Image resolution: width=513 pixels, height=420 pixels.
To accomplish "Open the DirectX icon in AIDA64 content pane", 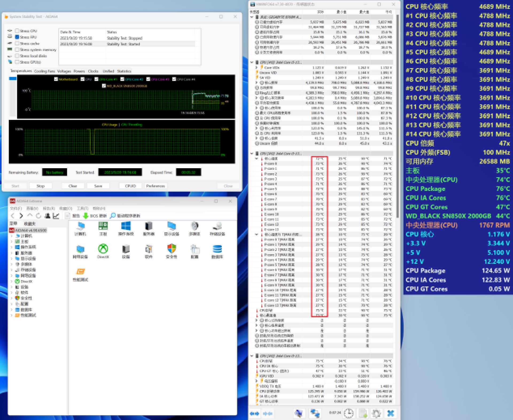I will (x=103, y=249).
